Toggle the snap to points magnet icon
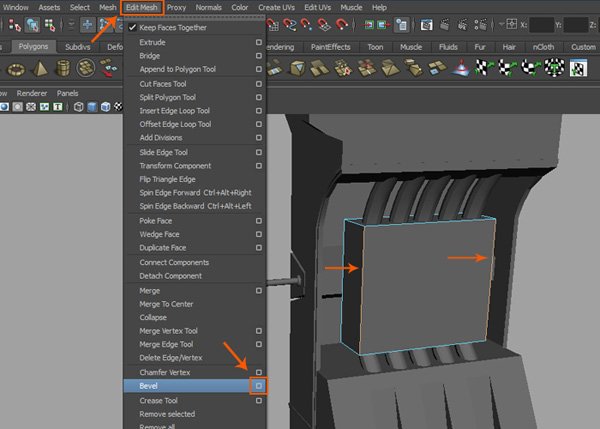The image size is (600, 429). (307, 25)
